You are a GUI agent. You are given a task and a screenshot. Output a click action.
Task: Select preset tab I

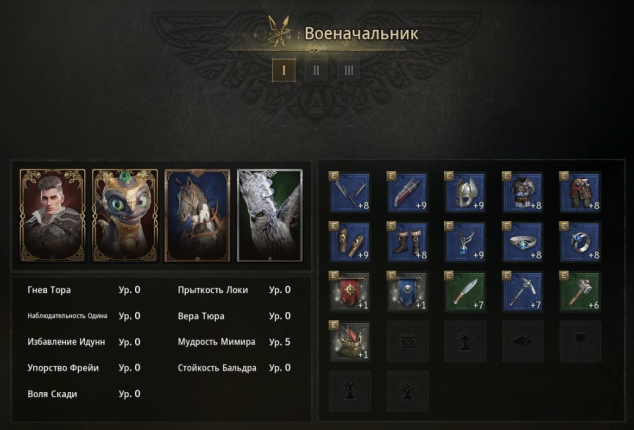pyautogui.click(x=284, y=70)
